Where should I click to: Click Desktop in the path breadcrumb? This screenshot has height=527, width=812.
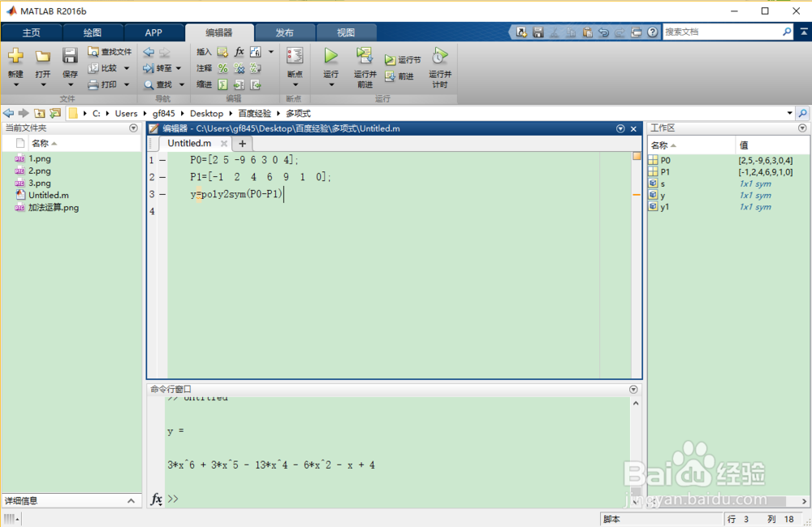[x=206, y=114]
